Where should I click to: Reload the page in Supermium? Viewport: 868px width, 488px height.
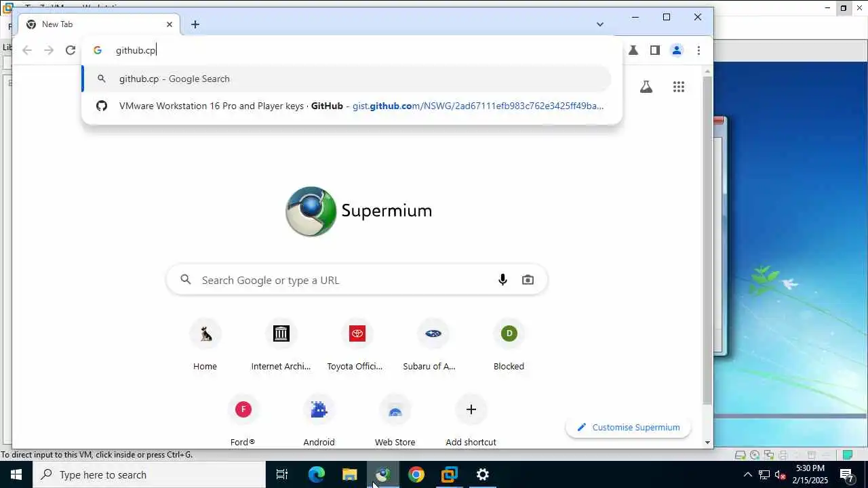tap(71, 50)
